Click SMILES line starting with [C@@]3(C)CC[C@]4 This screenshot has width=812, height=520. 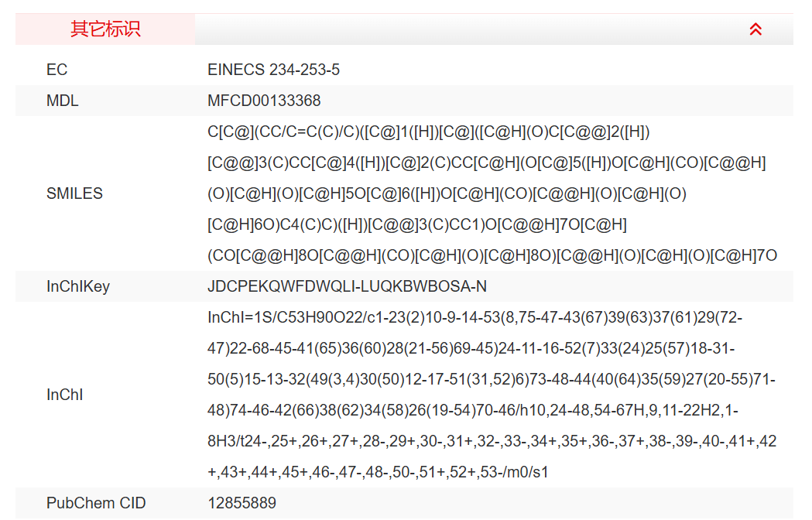pyautogui.click(x=486, y=162)
